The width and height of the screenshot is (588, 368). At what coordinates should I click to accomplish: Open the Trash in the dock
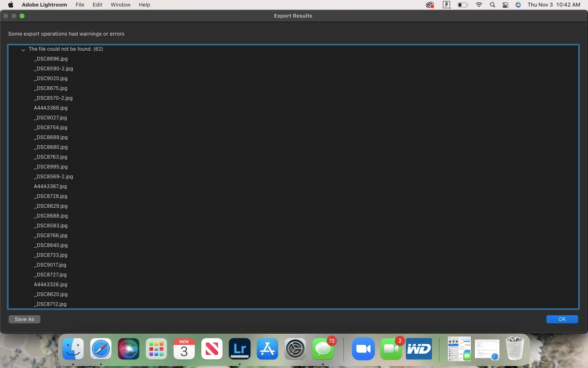[x=514, y=349]
